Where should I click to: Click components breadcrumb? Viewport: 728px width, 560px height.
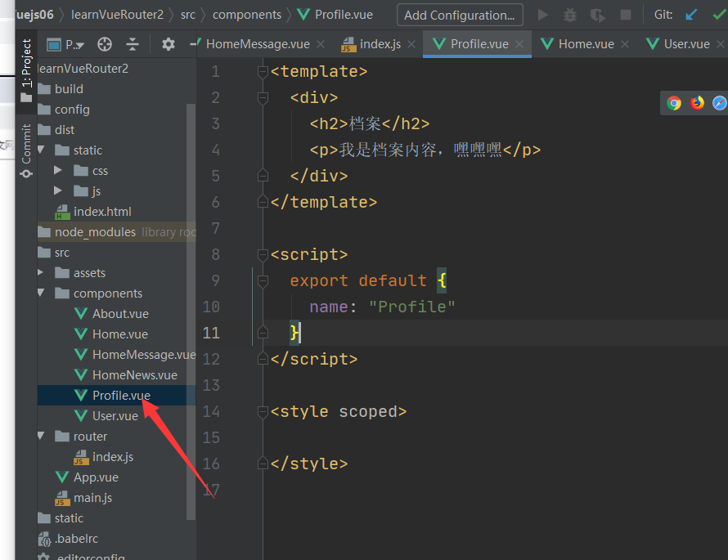[x=247, y=15]
